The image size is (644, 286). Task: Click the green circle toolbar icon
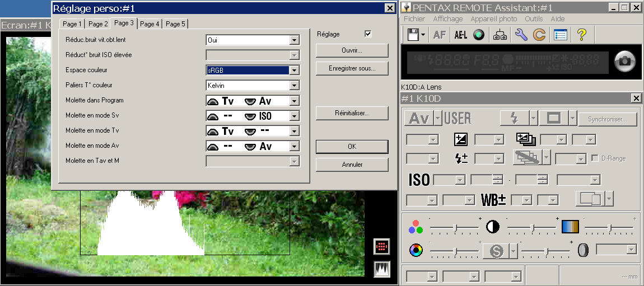pyautogui.click(x=479, y=35)
